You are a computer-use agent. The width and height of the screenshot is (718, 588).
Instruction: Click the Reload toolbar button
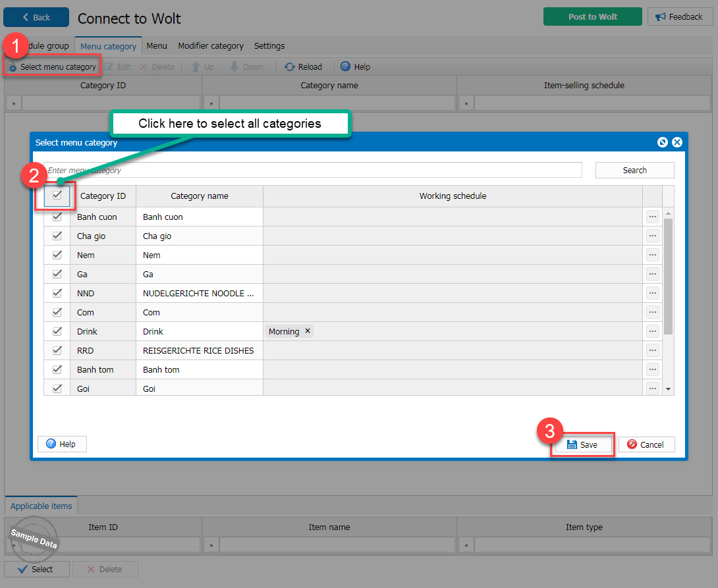pyautogui.click(x=303, y=67)
